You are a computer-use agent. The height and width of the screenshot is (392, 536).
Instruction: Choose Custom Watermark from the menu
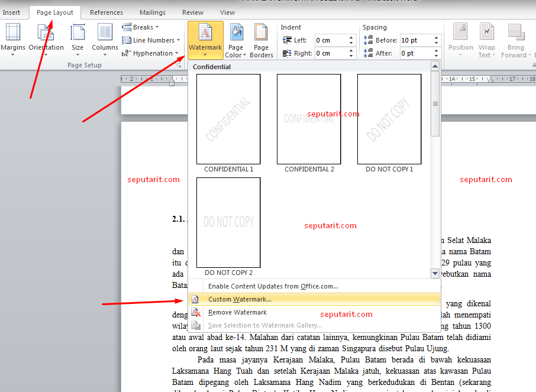coord(240,299)
